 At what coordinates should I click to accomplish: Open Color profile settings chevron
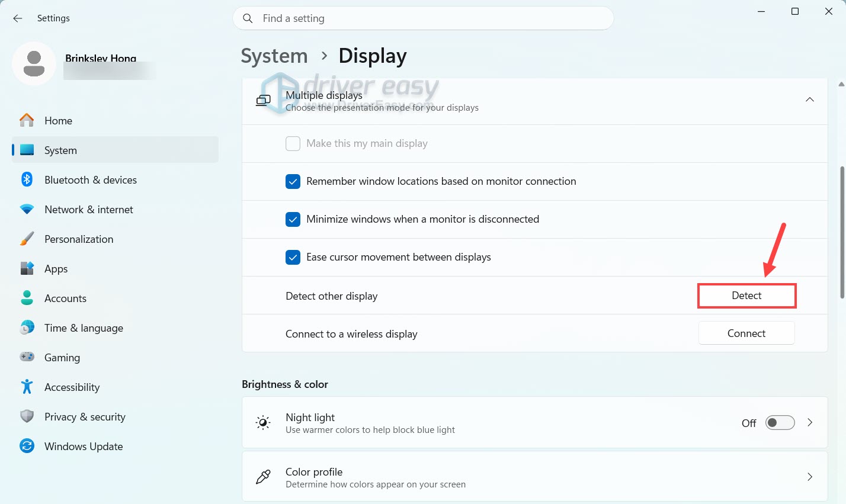tap(810, 477)
